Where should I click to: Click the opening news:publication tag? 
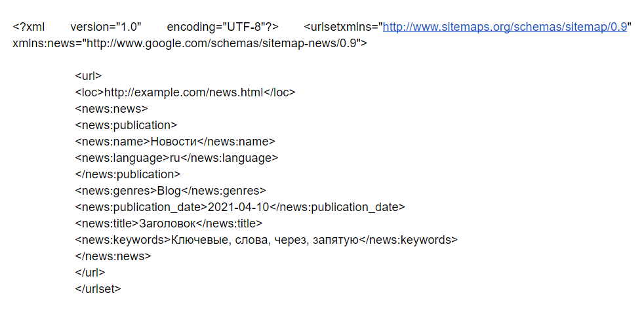(126, 125)
